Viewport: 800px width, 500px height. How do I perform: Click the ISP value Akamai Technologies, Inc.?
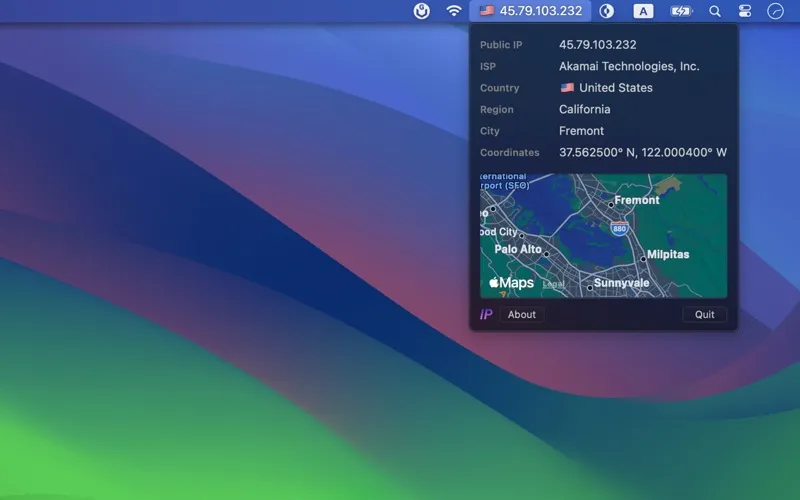pyautogui.click(x=629, y=66)
